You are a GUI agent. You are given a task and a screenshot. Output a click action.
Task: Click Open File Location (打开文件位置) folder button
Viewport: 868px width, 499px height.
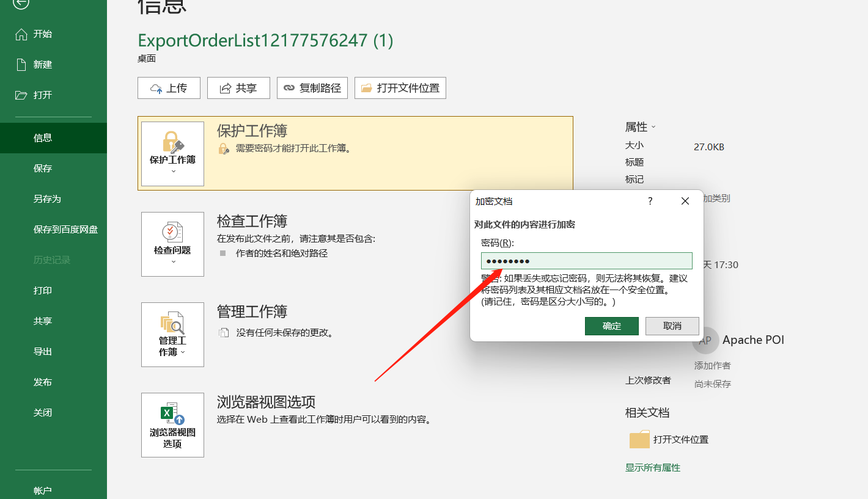[x=400, y=88]
